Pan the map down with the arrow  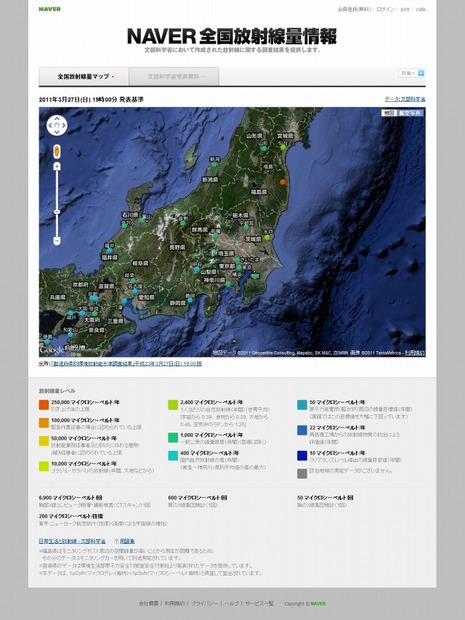point(57,133)
